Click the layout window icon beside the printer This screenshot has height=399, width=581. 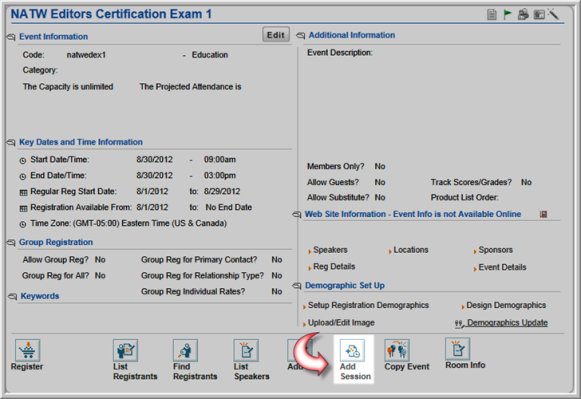539,15
